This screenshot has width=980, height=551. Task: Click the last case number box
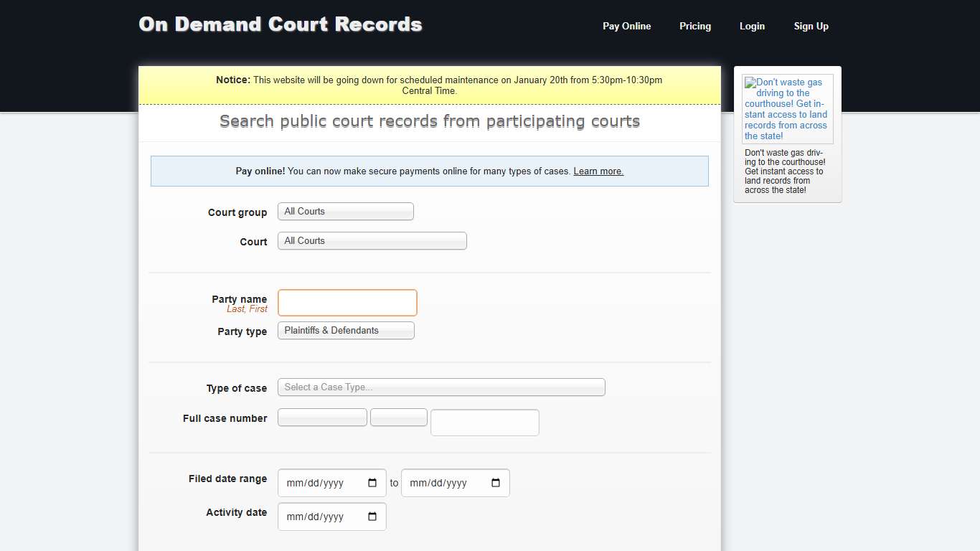click(x=484, y=423)
